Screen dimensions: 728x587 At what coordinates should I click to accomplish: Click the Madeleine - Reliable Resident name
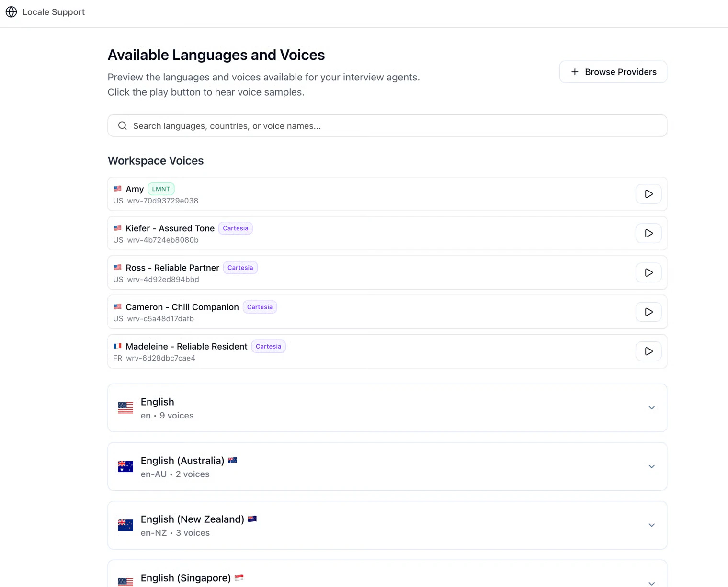pyautogui.click(x=186, y=346)
